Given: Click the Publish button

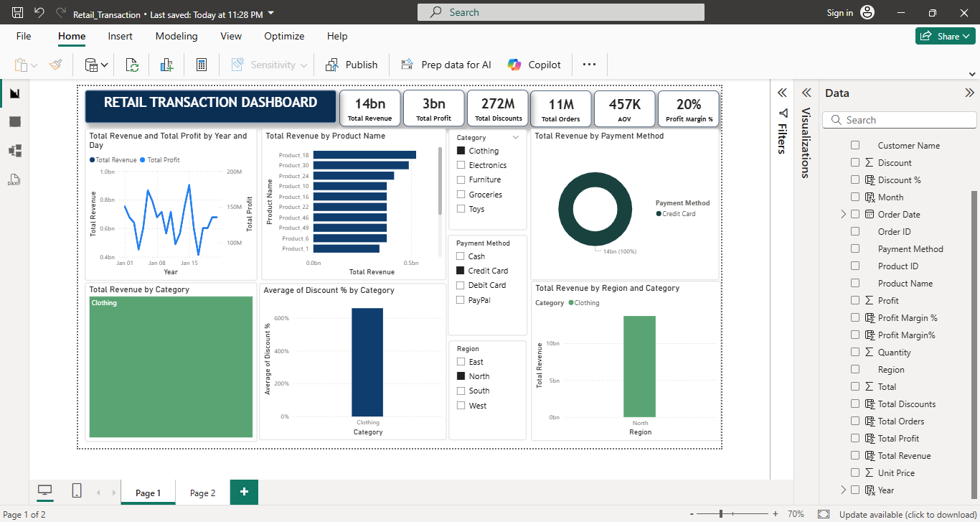Looking at the screenshot, I should coord(352,64).
